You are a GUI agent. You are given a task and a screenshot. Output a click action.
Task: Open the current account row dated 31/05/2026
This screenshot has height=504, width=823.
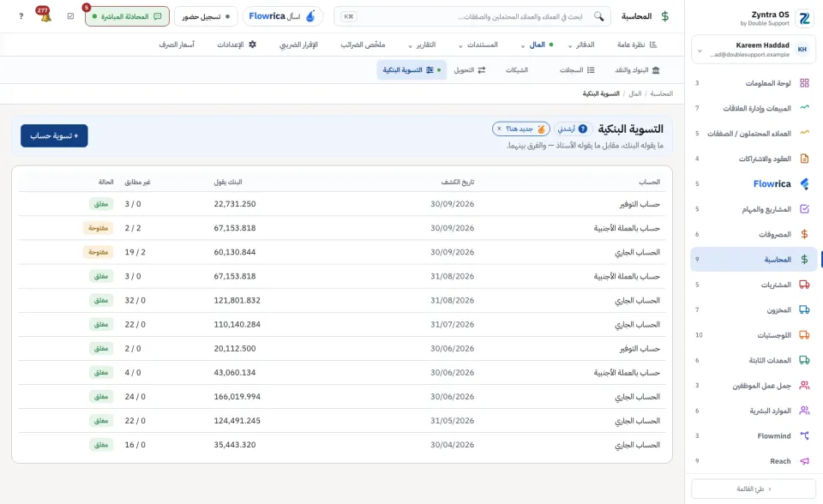pos(342,421)
